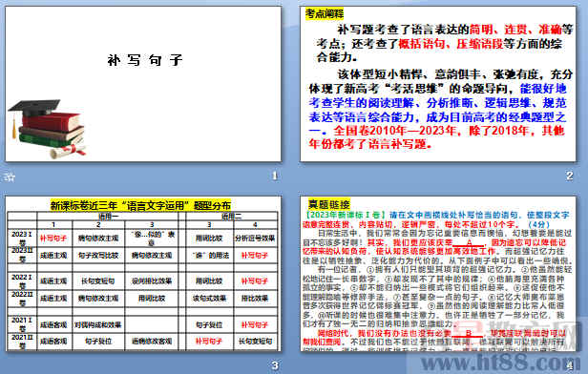Select slide 1 thumbnail titled 补写句子
Viewport: 588px width, 374px height.
tap(143, 84)
